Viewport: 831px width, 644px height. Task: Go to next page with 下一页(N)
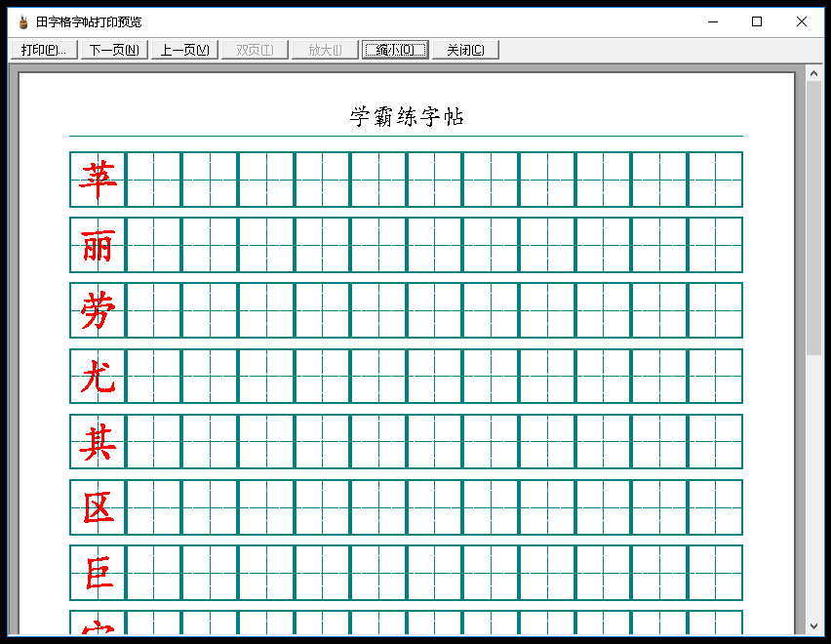[x=114, y=50]
